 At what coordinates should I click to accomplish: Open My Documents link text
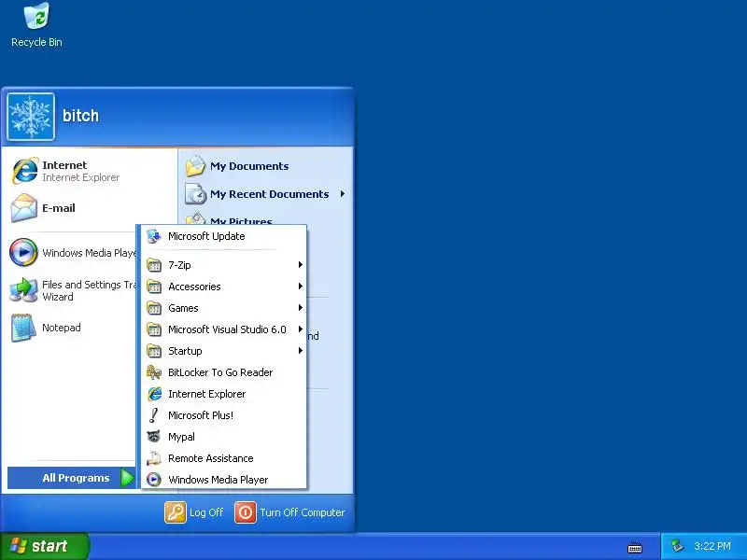coord(249,166)
